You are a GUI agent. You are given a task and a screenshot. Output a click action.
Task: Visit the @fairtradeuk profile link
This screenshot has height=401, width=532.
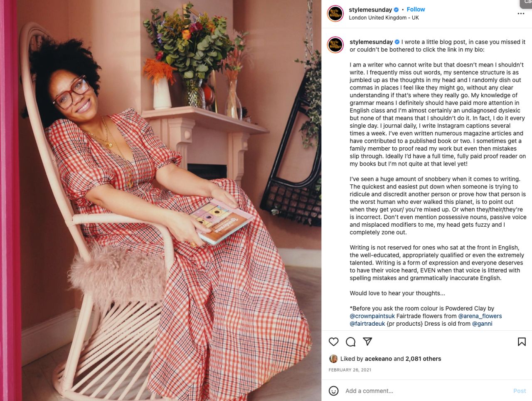pyautogui.click(x=367, y=324)
